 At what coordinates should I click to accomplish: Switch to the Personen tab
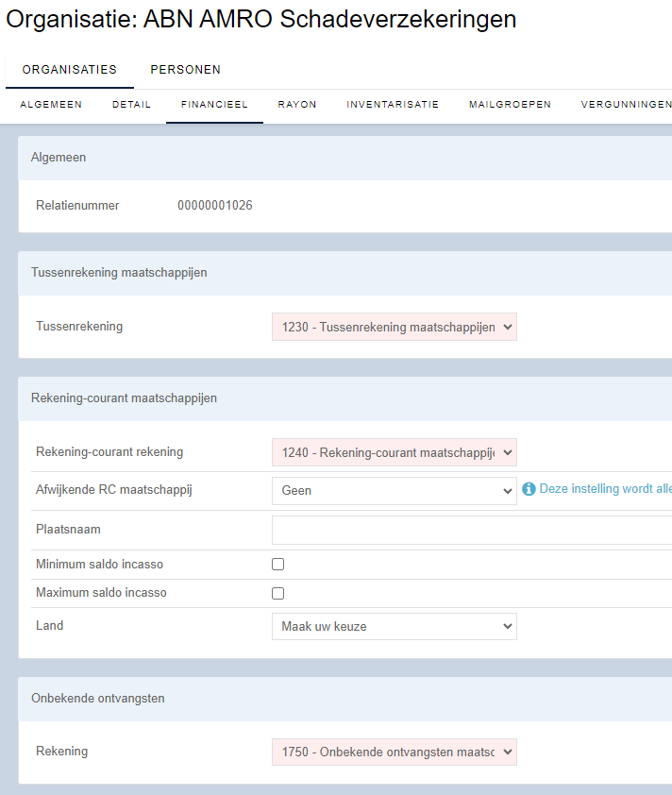click(186, 70)
